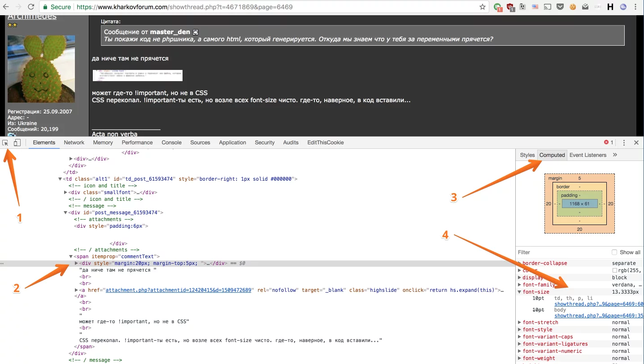Screen dimensions: 644x364
Task: Follow the showthread.php source link for 10pt rule
Action: tap(599, 304)
